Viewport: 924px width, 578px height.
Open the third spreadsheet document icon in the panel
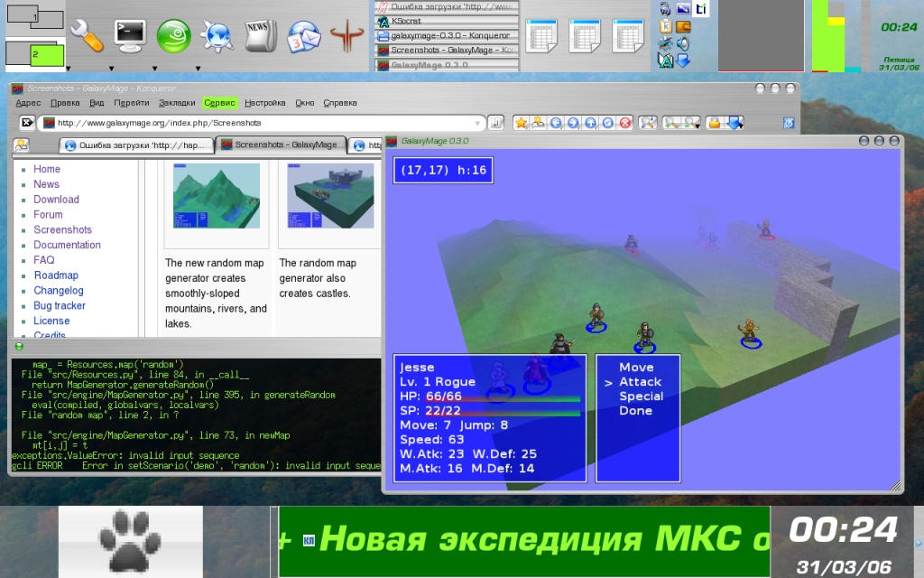[x=628, y=36]
